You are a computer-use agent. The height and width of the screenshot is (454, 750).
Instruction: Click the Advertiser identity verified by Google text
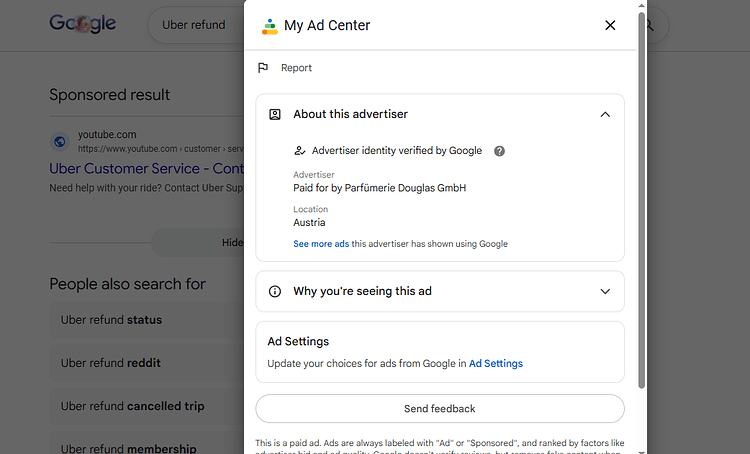coord(397,151)
